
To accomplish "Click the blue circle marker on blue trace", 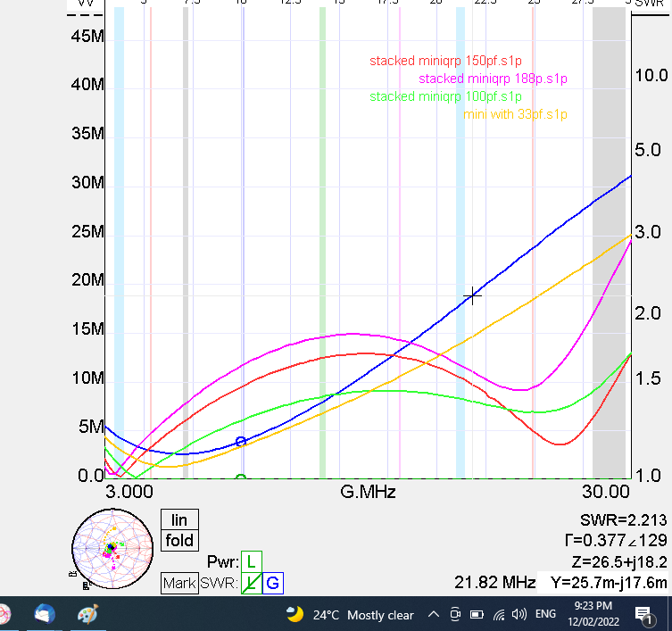I will click(x=241, y=441).
